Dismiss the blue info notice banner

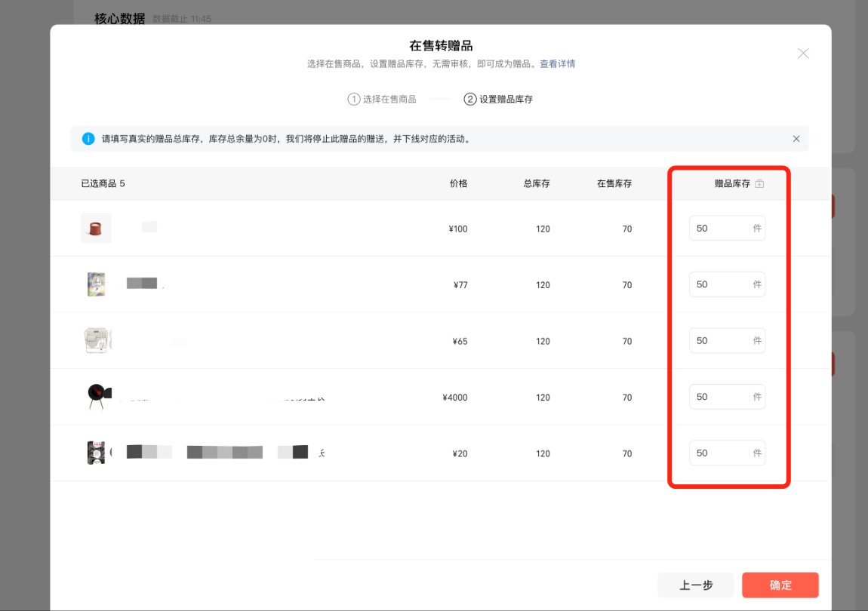click(796, 139)
